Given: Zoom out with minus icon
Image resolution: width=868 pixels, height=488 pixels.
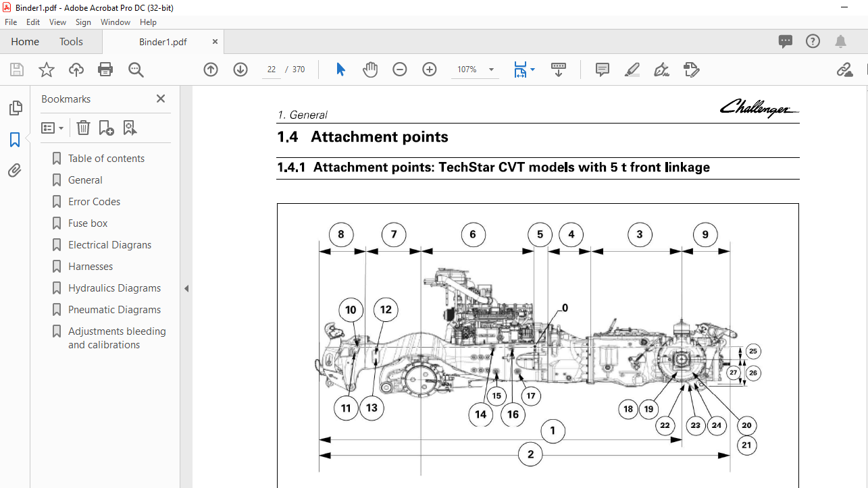Looking at the screenshot, I should click(400, 70).
